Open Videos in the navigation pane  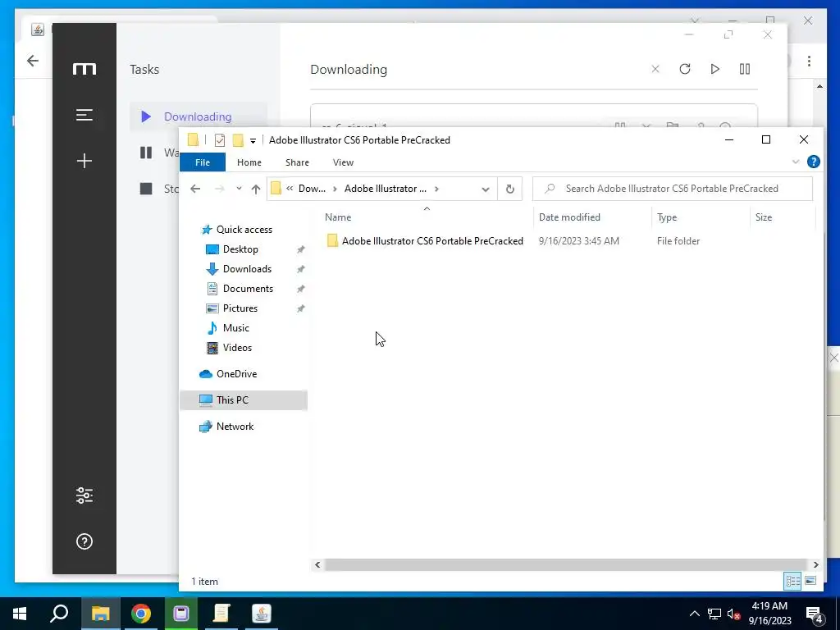tap(237, 348)
